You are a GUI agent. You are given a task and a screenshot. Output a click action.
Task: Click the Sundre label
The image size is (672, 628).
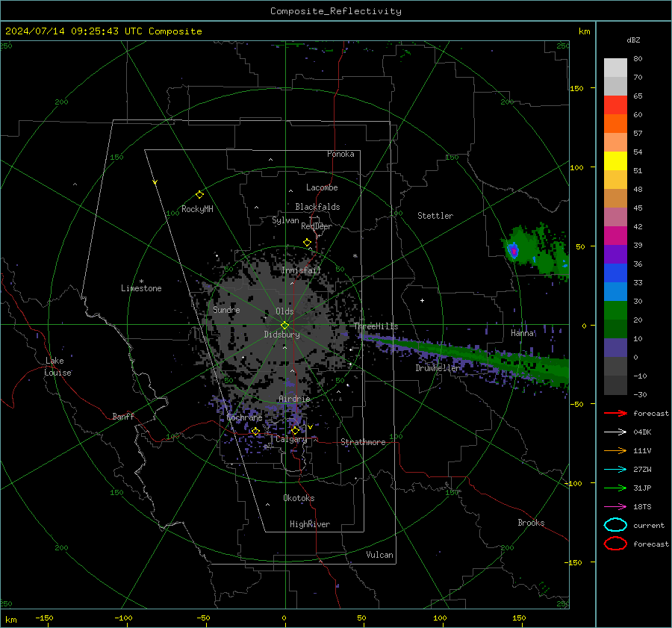(x=226, y=309)
